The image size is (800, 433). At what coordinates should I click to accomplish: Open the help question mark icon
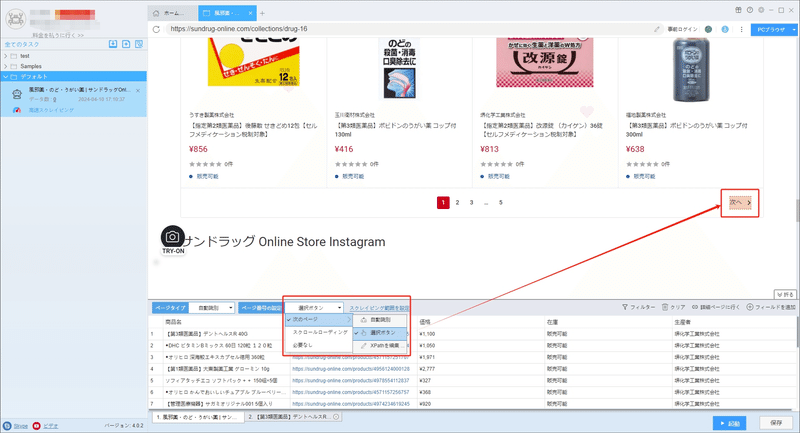(x=749, y=10)
